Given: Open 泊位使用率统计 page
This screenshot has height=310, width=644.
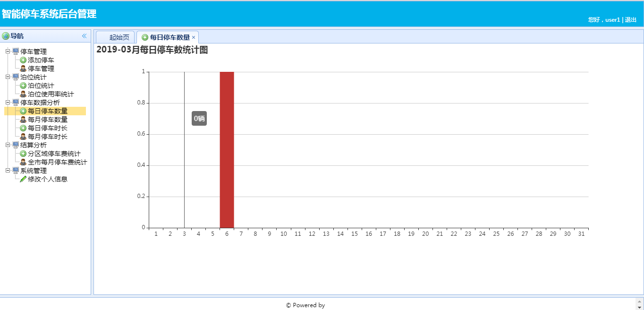Looking at the screenshot, I should 51,94.
